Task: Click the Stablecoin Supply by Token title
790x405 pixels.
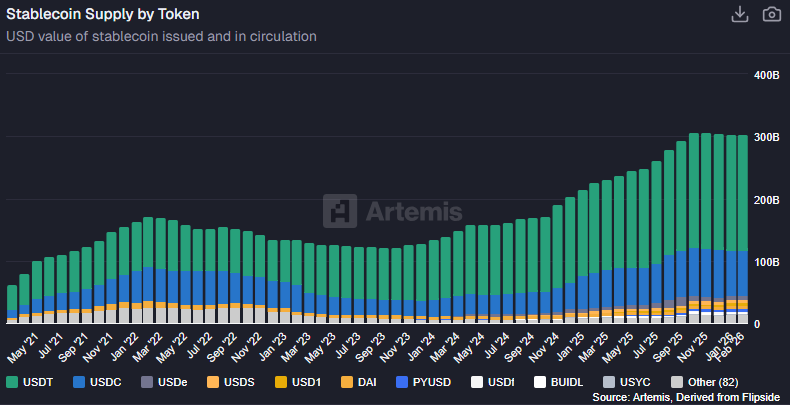Action: (103, 14)
